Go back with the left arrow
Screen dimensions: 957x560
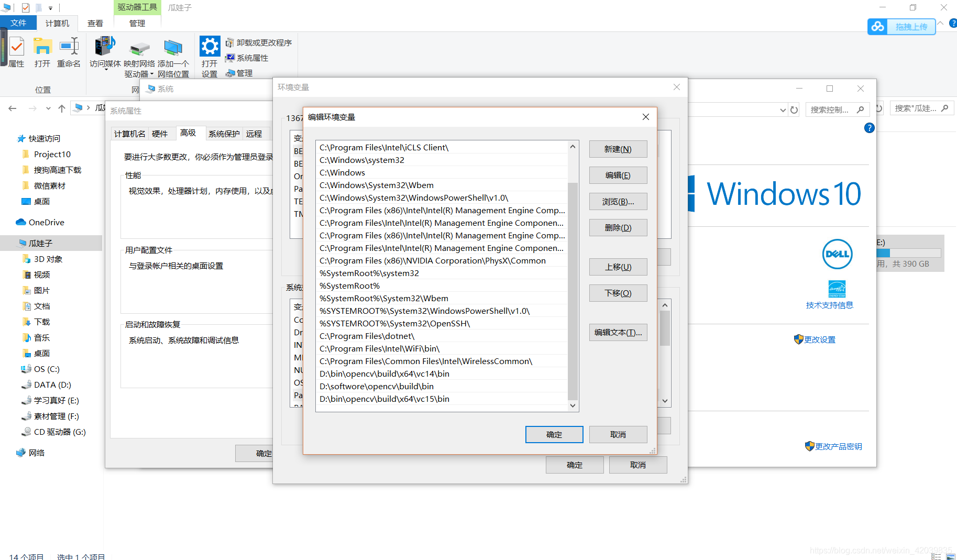point(13,108)
